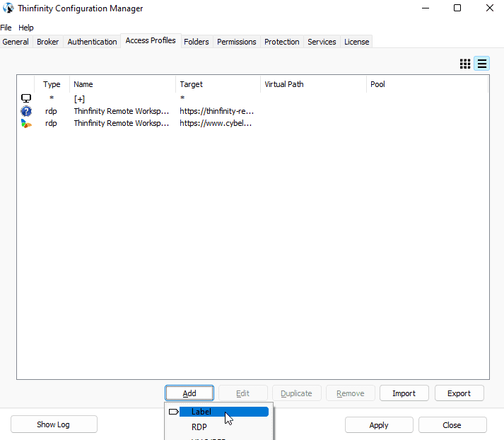504x440 pixels.
Task: Click the Thinfinity app icon in title bar
Action: click(8, 8)
